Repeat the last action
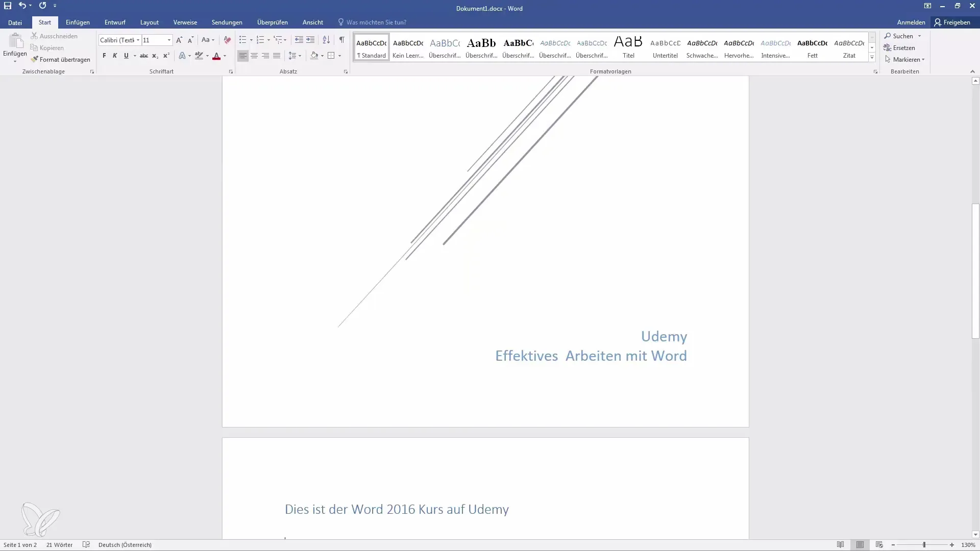Screen dimensions: 980x551 (x=42, y=6)
